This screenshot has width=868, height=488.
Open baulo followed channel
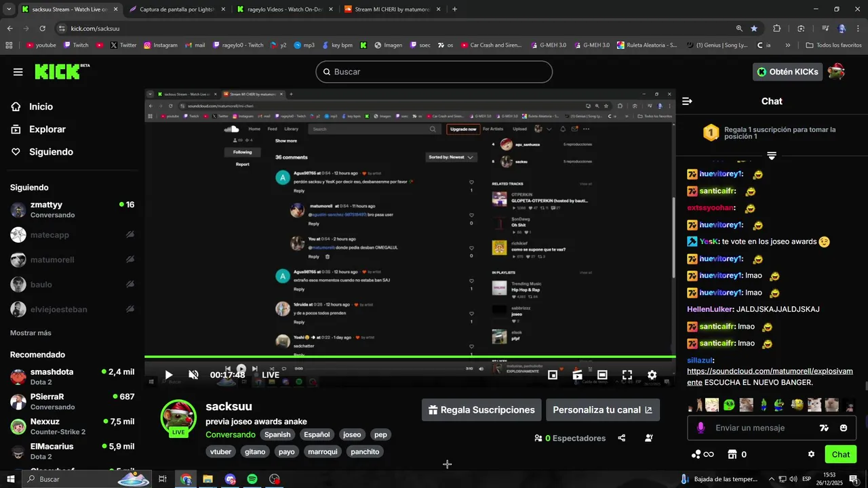(x=72, y=284)
